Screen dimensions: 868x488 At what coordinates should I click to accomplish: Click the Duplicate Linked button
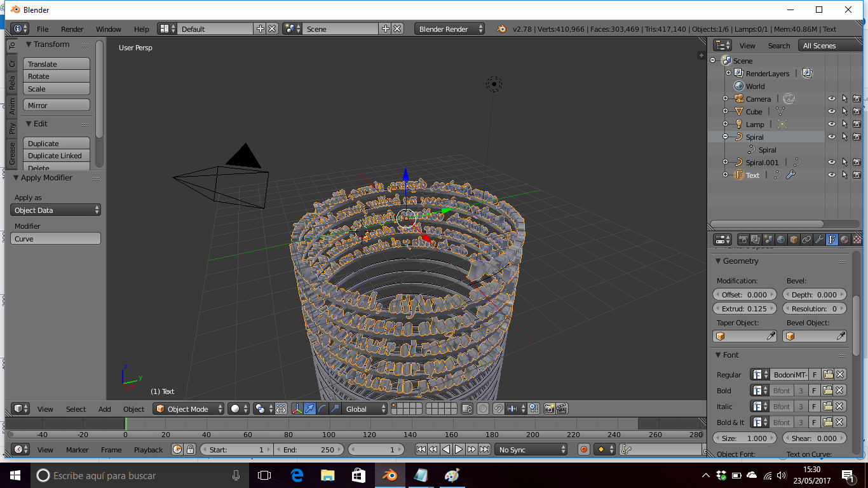click(x=57, y=156)
